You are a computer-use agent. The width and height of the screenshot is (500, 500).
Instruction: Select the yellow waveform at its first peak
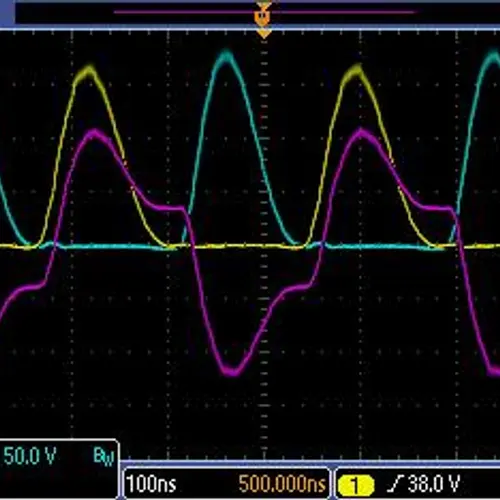(x=89, y=71)
